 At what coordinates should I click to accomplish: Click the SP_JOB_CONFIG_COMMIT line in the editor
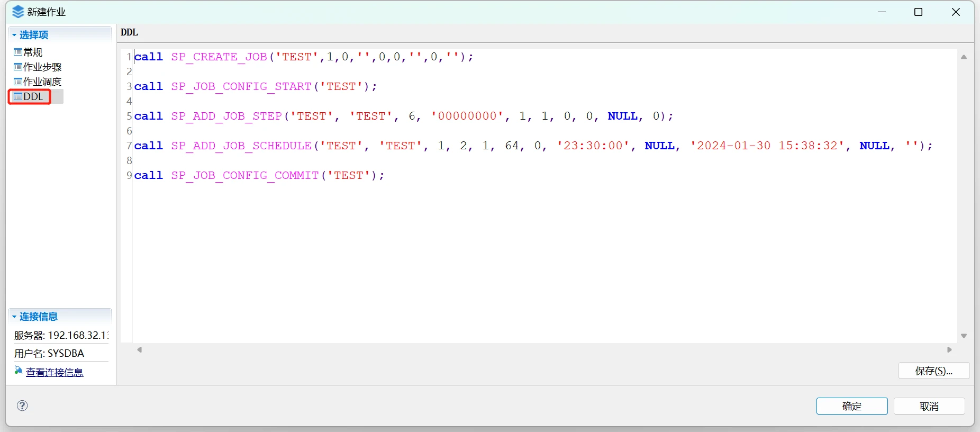pyautogui.click(x=259, y=176)
